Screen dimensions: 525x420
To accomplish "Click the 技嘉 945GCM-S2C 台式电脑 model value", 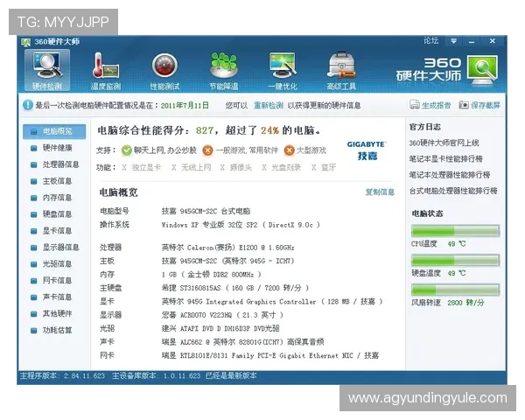I will [206, 212].
